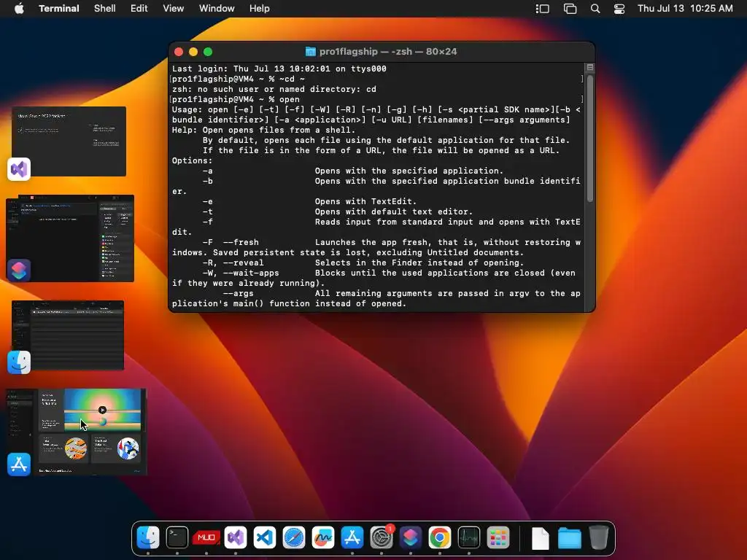747x560 pixels.
Task: Click the Terminal window title text
Action: [x=388, y=52]
